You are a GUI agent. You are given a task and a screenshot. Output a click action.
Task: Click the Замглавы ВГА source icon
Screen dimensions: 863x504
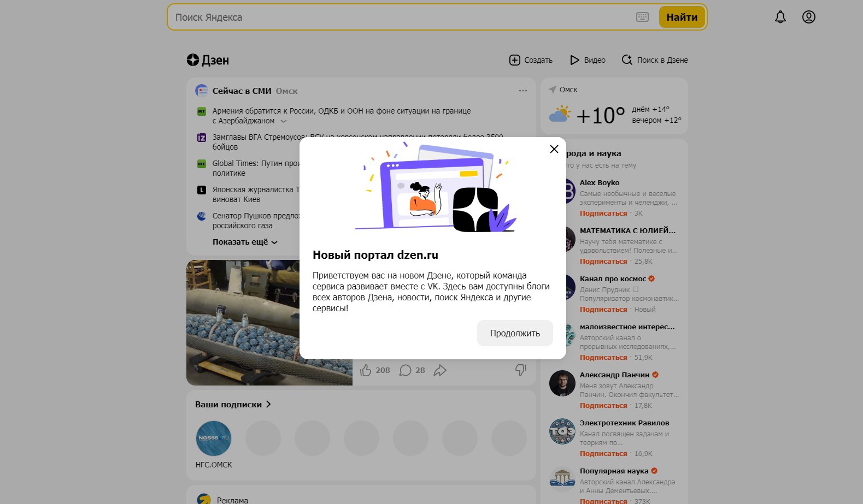[201, 138]
